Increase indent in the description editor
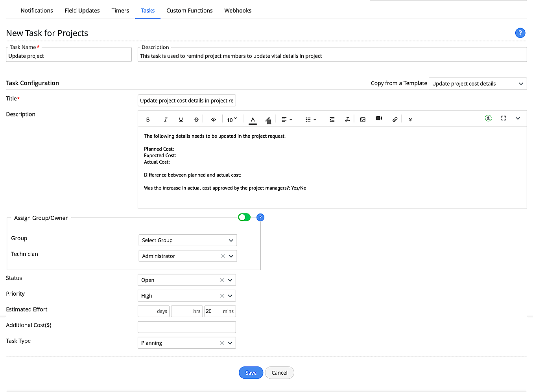 click(x=332, y=119)
